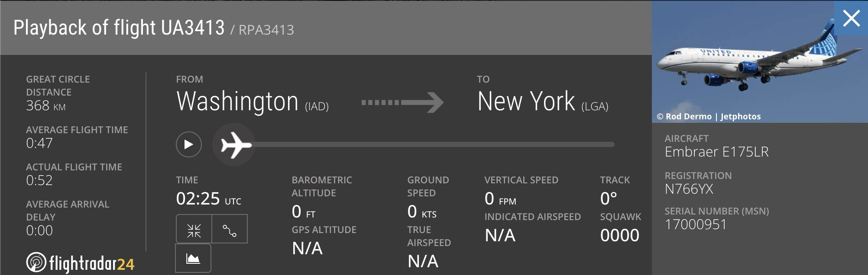868x275 pixels.
Task: Open the altitude and speed graph icon
Action: pos(193,258)
